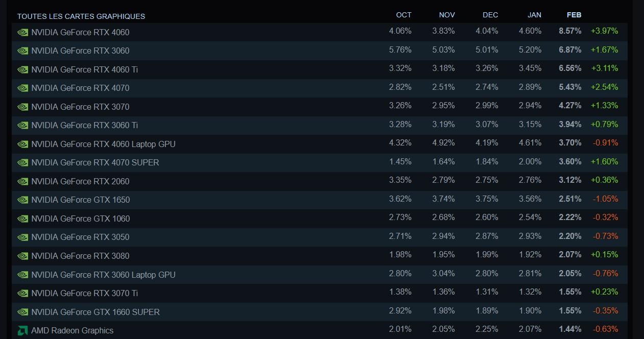Select the NVIDIA GeForce GTX 1060 row
The height and width of the screenshot is (339, 644).
tap(81, 219)
